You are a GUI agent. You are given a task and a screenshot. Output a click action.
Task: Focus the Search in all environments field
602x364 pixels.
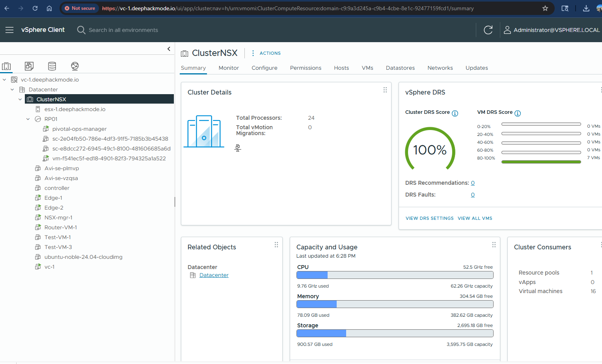coord(123,30)
